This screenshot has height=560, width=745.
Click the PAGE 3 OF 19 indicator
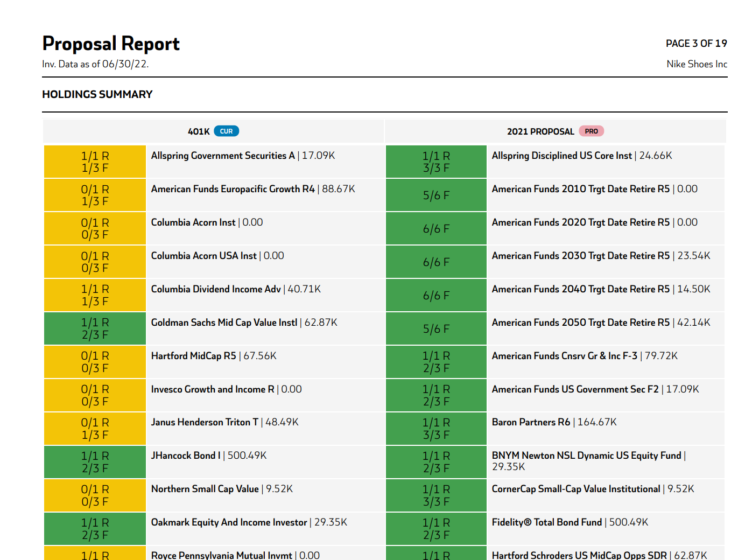(696, 44)
